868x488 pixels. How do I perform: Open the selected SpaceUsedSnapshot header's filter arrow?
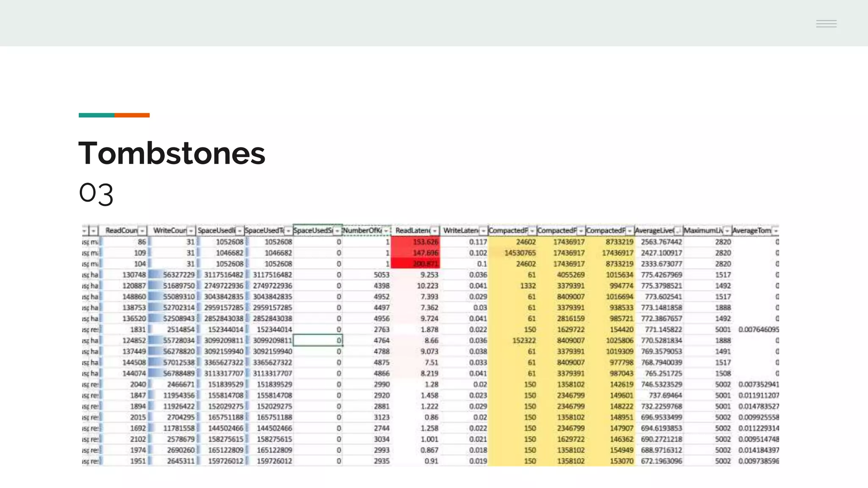pyautogui.click(x=337, y=230)
